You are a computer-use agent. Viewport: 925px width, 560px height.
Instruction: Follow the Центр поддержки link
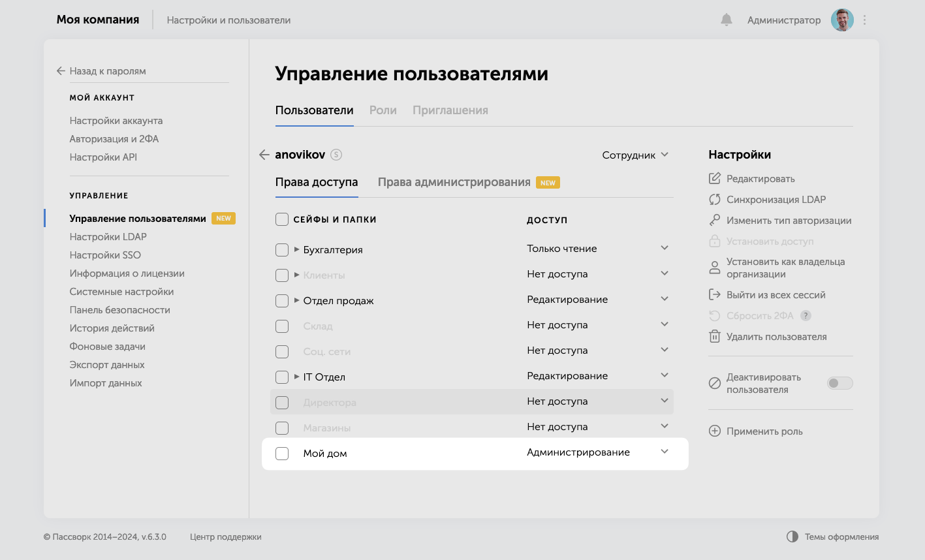coord(225,537)
